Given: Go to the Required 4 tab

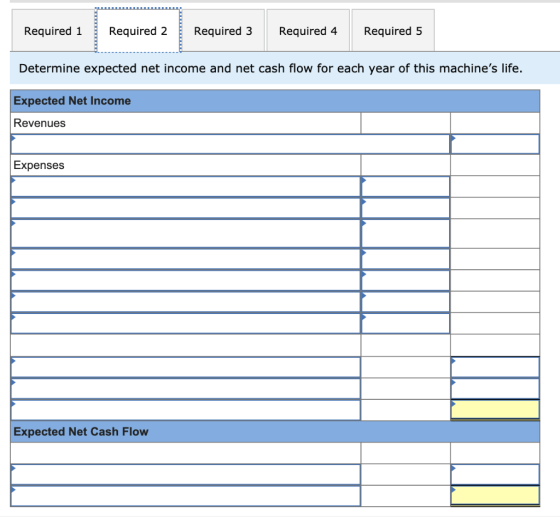Looking at the screenshot, I should pyautogui.click(x=308, y=31).
